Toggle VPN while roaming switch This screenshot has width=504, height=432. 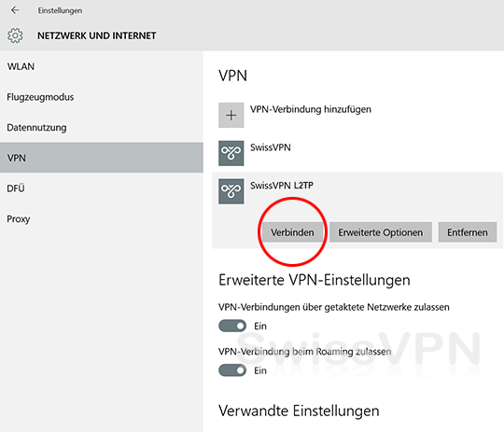[232, 370]
